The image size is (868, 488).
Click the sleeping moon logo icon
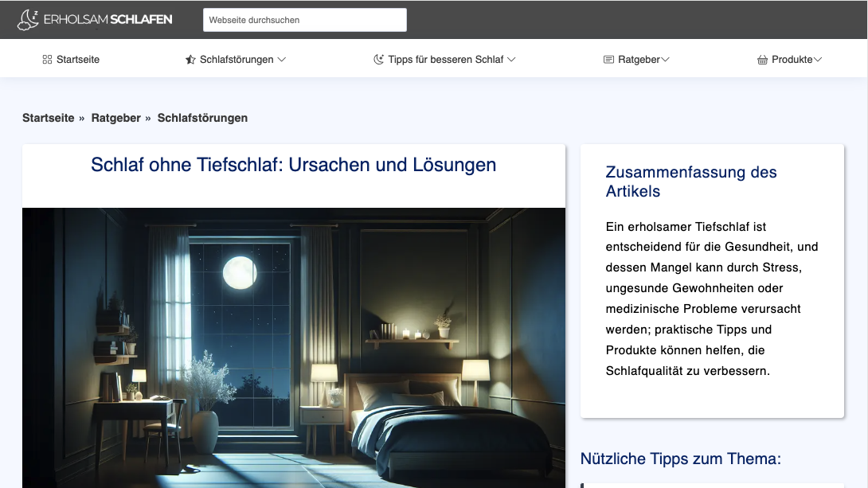coord(28,20)
